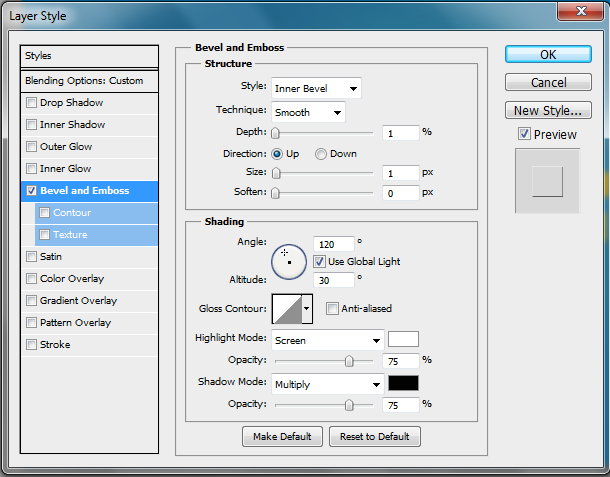The height and width of the screenshot is (477, 610).
Task: Open the white highlight color swatch
Action: (x=403, y=339)
